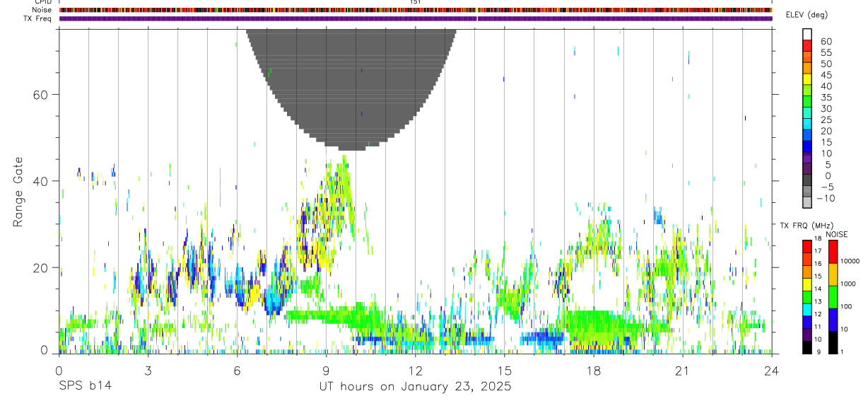Click the x-axis tick label '12'
Screen dimensions: 868x401
[x=416, y=370]
